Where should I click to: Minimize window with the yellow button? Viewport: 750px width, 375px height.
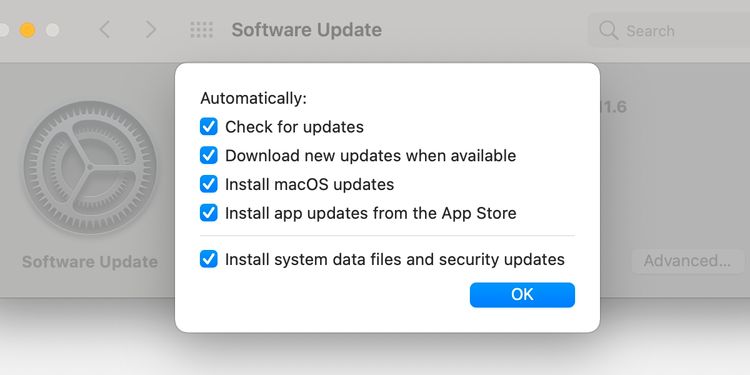[27, 30]
